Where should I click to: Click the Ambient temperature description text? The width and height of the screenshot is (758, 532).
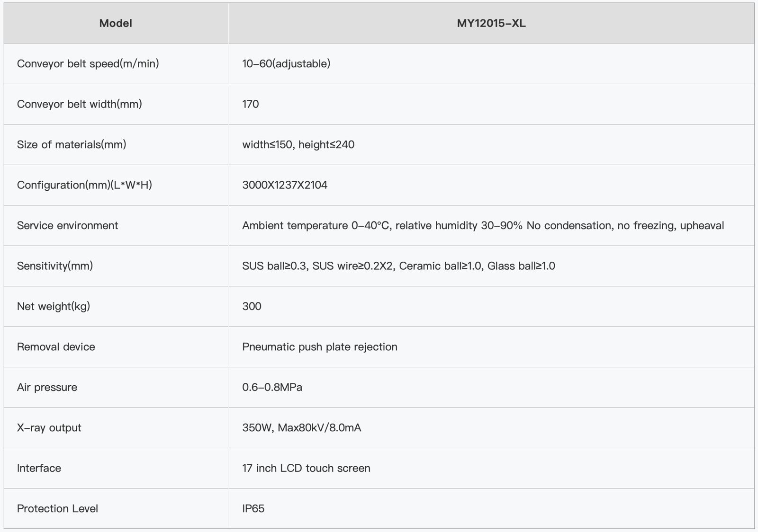[x=483, y=225]
